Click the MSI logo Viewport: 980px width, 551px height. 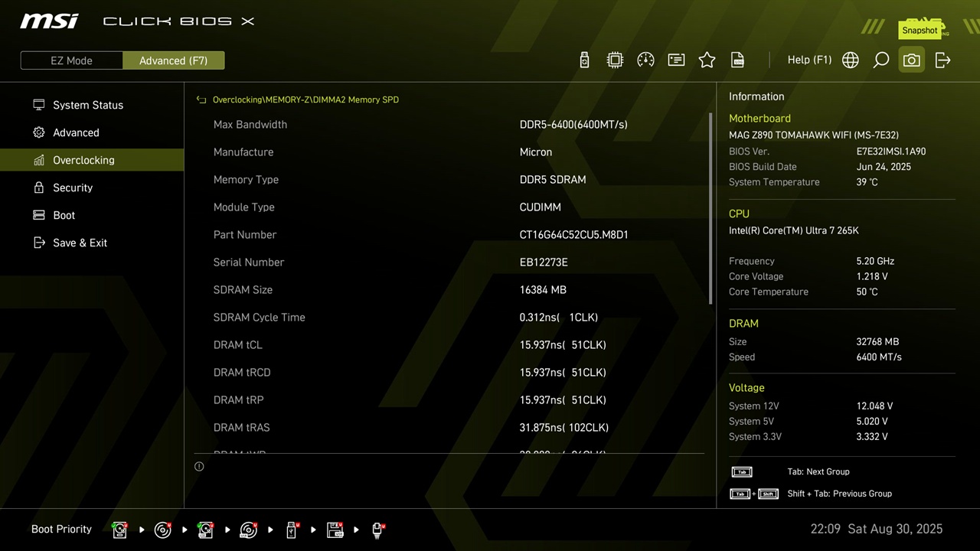(49, 21)
